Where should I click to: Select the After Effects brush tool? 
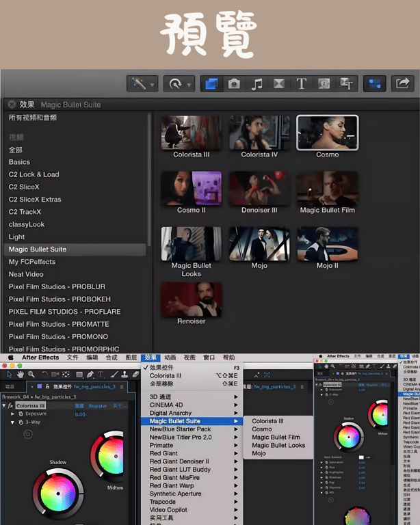pyautogui.click(x=114, y=375)
